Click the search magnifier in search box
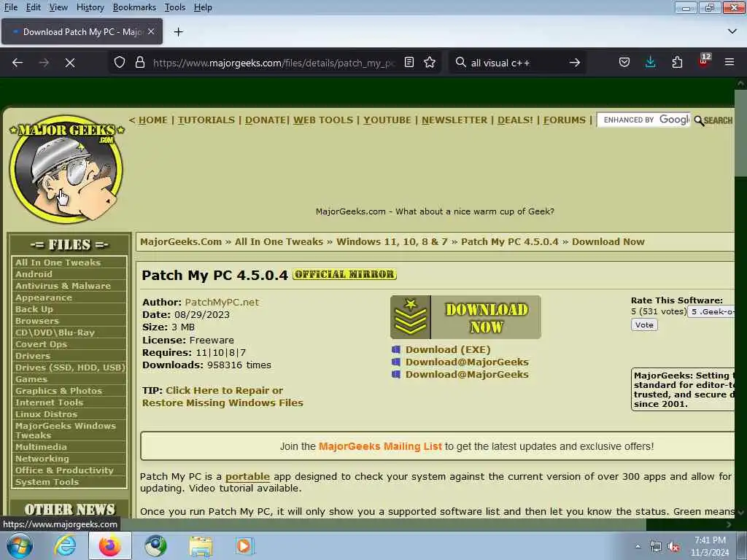The image size is (747, 560). click(461, 63)
